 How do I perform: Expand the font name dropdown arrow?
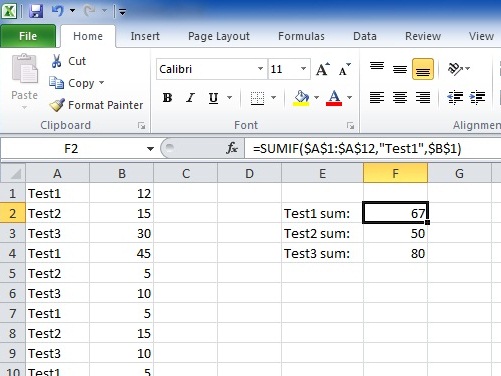tap(261, 69)
